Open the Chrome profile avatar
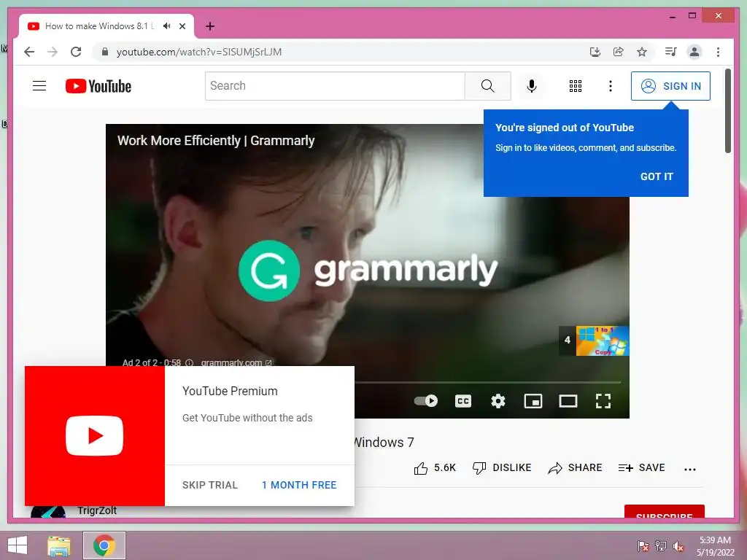Screen dimensions: 747x560 (694, 52)
